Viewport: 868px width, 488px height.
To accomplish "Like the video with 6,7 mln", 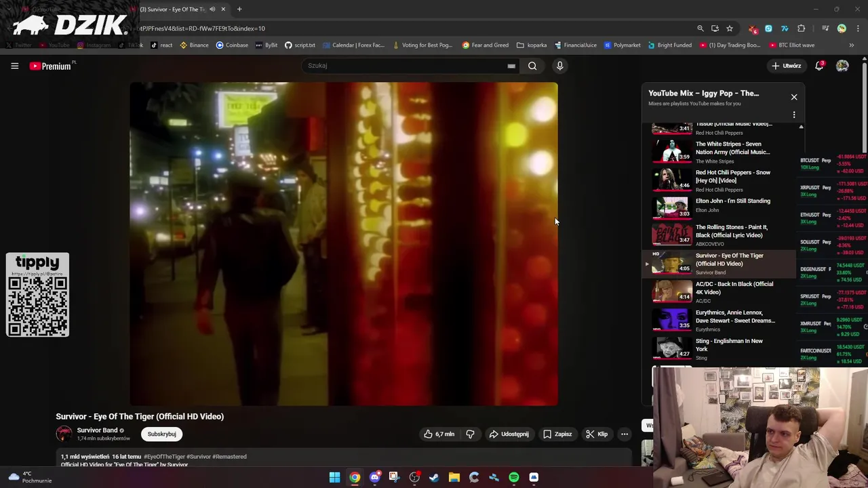I will pyautogui.click(x=439, y=434).
